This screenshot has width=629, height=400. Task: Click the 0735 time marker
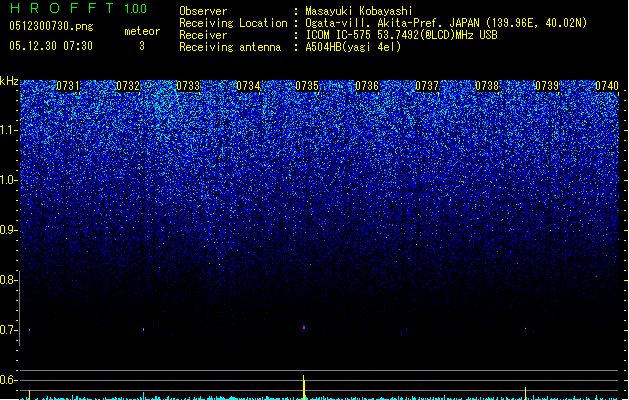(x=307, y=86)
